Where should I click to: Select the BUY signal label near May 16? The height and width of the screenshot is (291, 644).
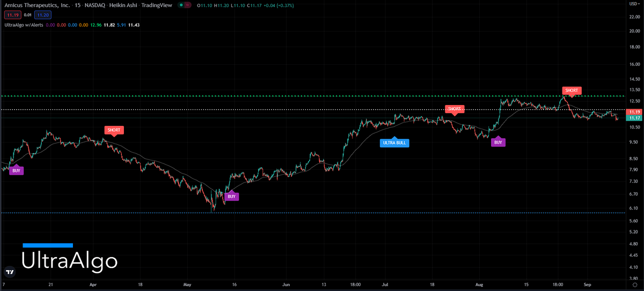pos(231,196)
